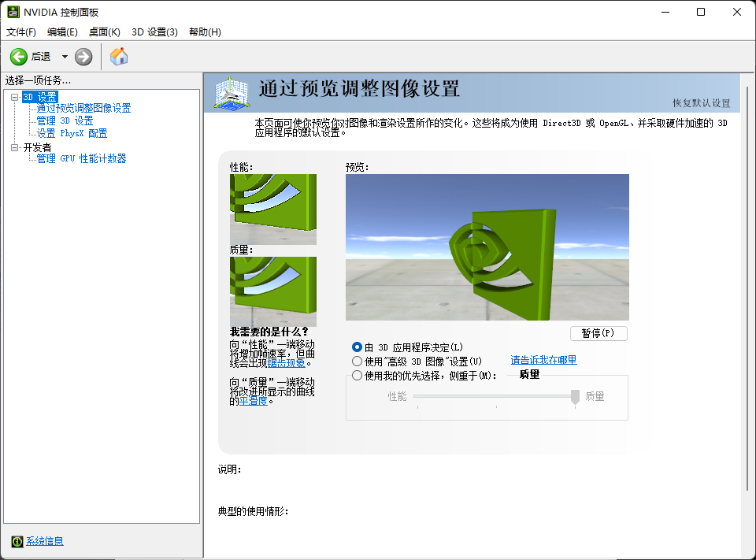
Task: Select 由 3D 应用程序决定 radio option
Action: tap(358, 347)
